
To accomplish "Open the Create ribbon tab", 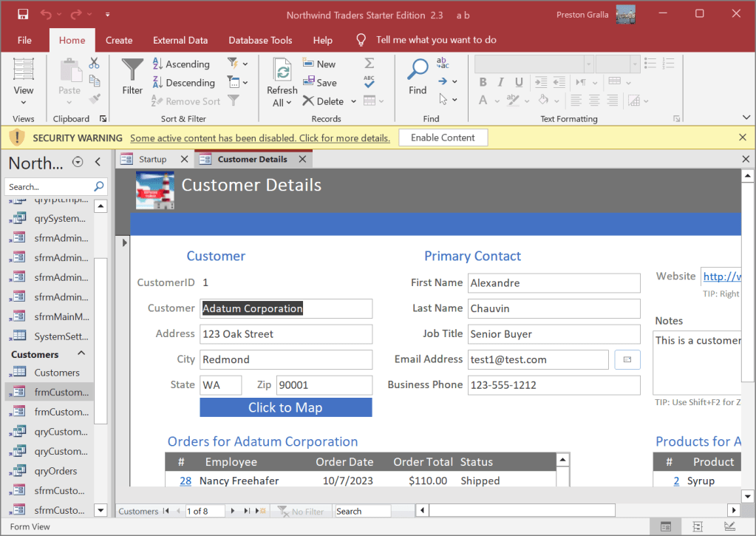I will 118,40.
